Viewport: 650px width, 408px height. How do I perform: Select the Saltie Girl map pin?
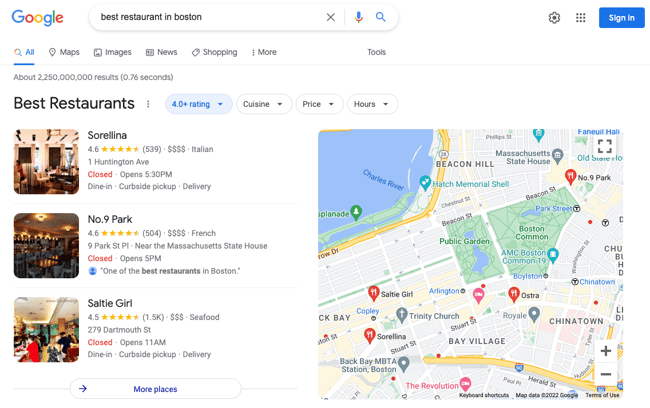pos(374,293)
